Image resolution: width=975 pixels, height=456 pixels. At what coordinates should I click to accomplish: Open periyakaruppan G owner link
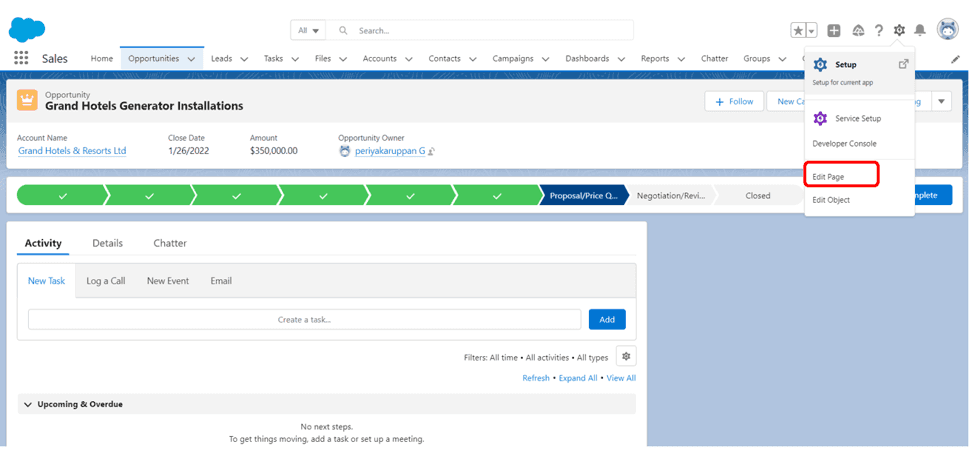pos(390,151)
